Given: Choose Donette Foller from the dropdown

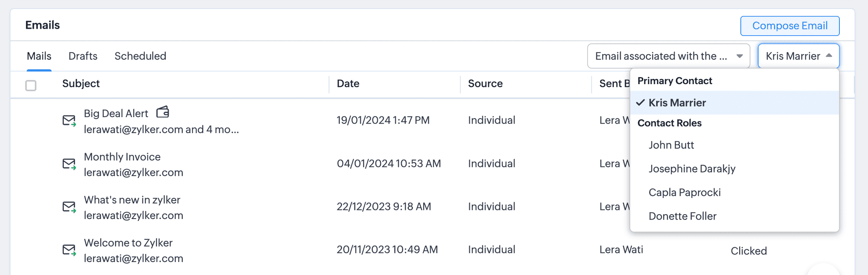Looking at the screenshot, I should coord(682,216).
